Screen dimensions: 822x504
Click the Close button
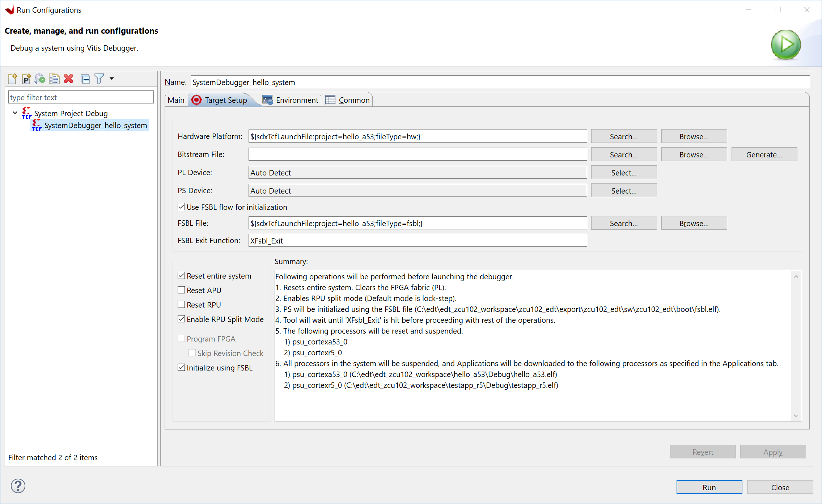point(780,487)
